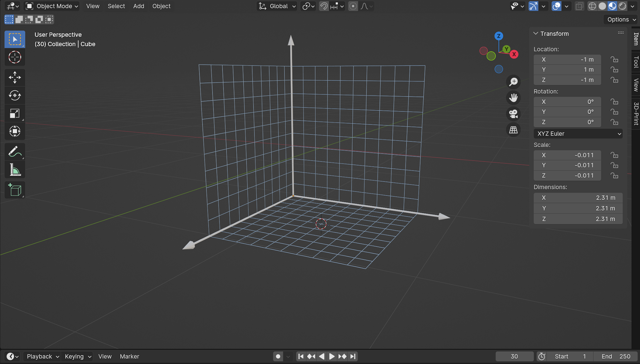The height and width of the screenshot is (364, 640).
Task: Select the Select Box tool
Action: click(x=15, y=39)
